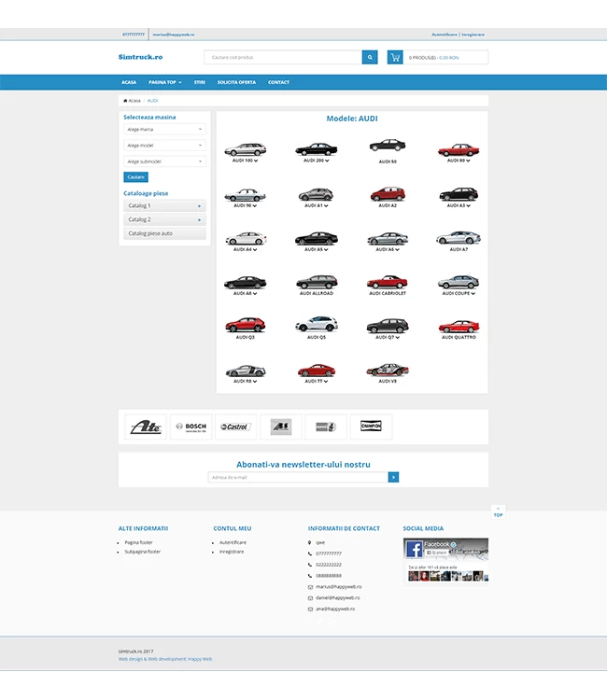The image size is (607, 700).
Task: Click the Champion brand logo
Action: (371, 427)
